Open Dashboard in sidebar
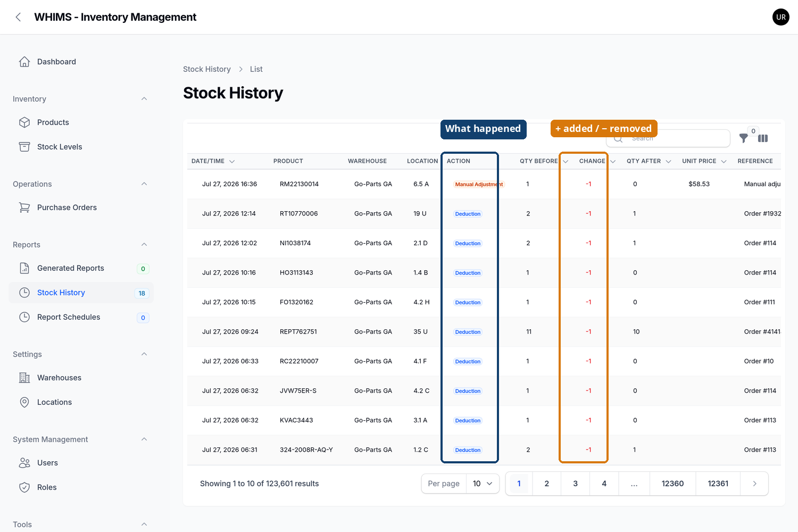Image resolution: width=798 pixels, height=532 pixels. 81,62
